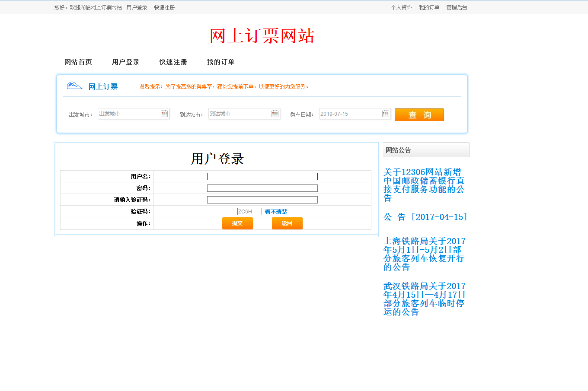Refresh captcha via 看不清楚 link
The image size is (588, 391).
276,212
